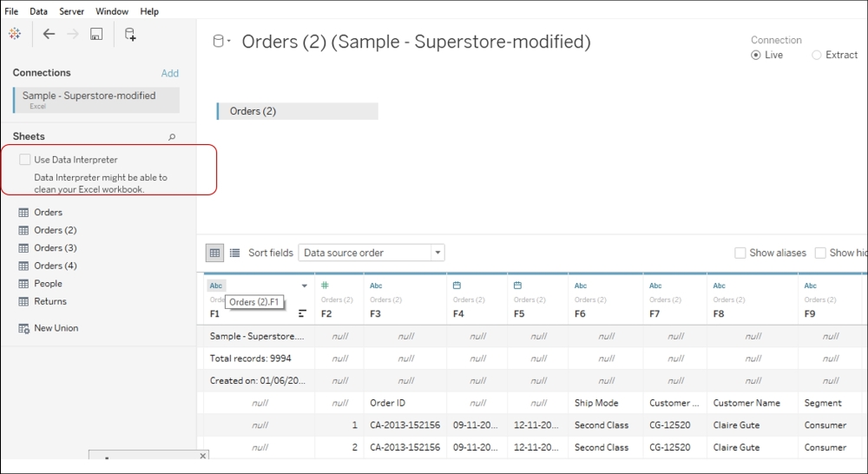Viewport: 868px width, 474px height.
Task: Click the search sheets magnifier icon
Action: 172,137
